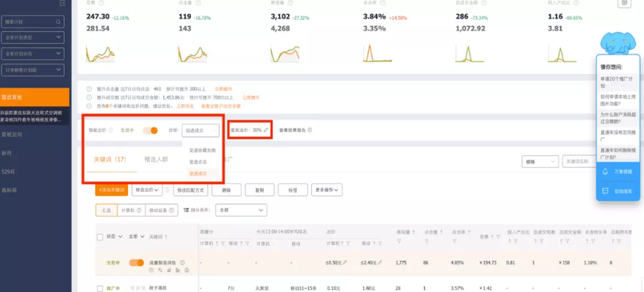Click the 立即优化 link

pos(185,106)
